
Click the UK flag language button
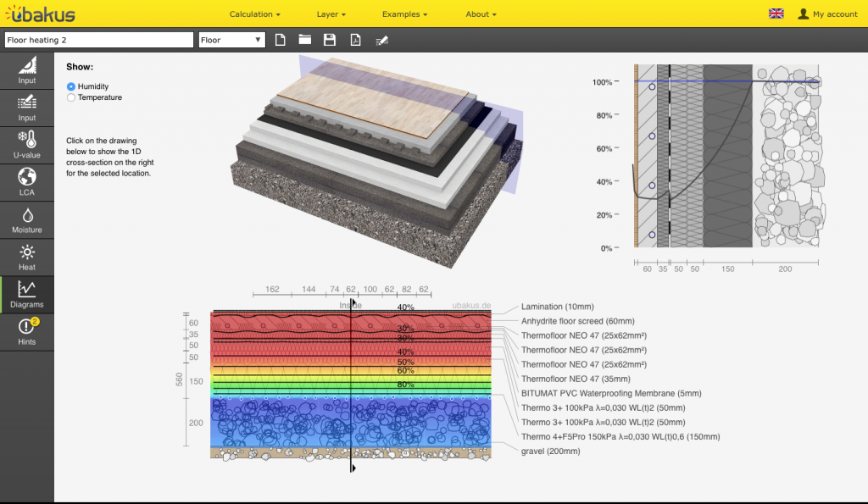[x=776, y=14]
